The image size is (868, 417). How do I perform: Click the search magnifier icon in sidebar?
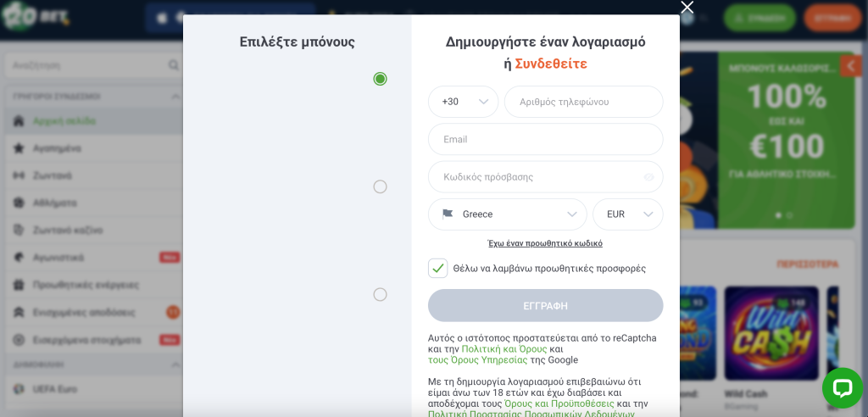pos(173,65)
